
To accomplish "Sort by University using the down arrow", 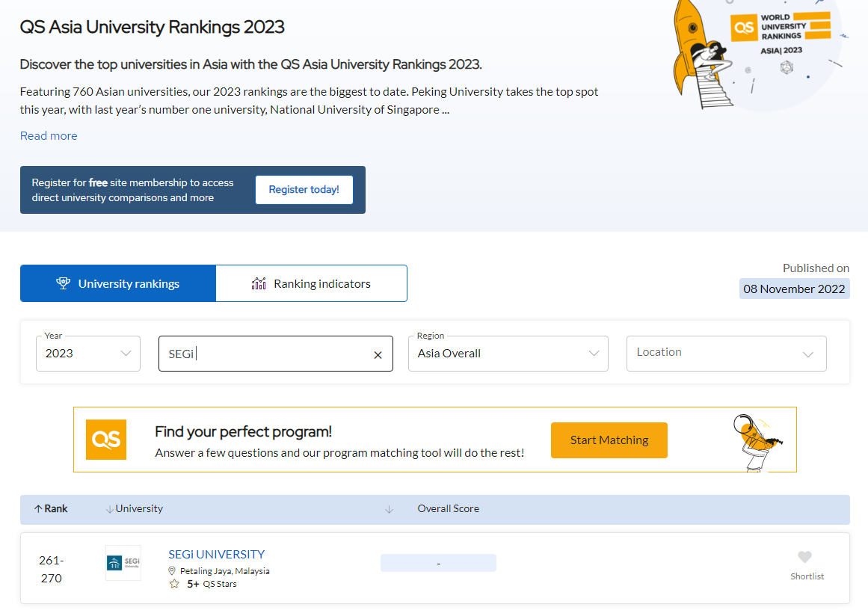I will [x=110, y=509].
